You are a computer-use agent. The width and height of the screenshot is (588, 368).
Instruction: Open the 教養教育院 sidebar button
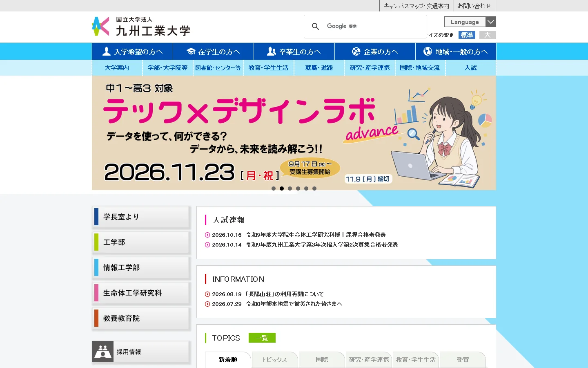[x=141, y=318]
